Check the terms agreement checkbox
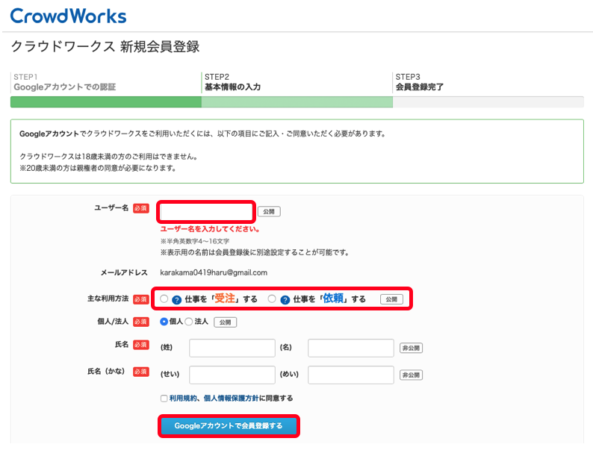Viewport: 593px width, 450px height. click(164, 399)
